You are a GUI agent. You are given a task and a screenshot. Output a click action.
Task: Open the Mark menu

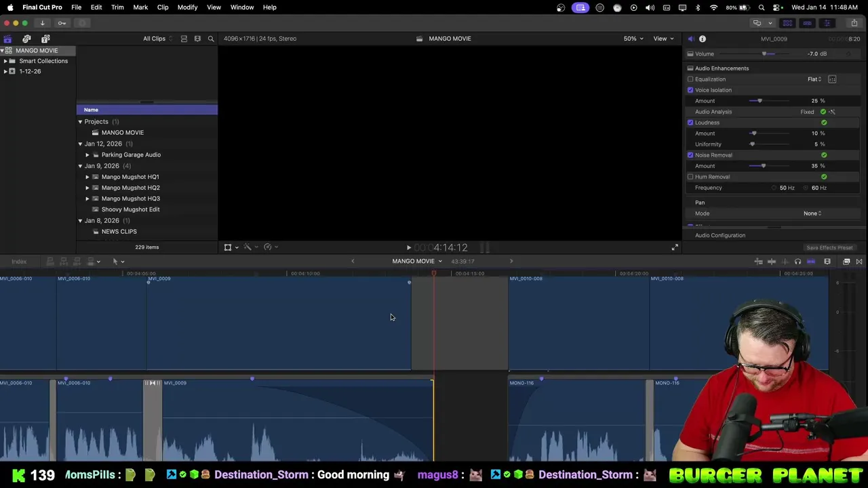140,7
